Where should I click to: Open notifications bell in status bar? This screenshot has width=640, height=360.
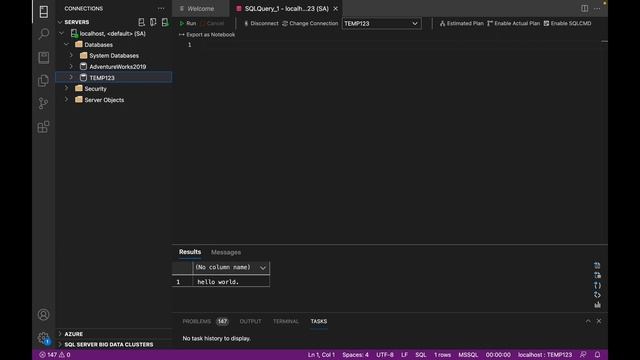point(597,355)
